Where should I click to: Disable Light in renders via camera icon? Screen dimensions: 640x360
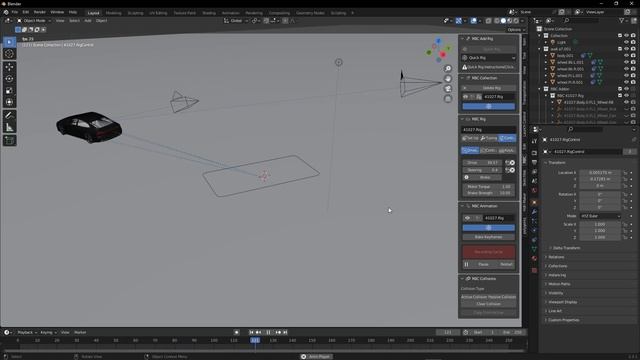point(633,42)
